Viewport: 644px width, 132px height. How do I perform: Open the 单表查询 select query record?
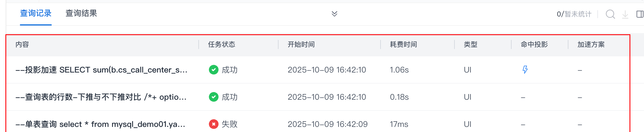click(100, 124)
